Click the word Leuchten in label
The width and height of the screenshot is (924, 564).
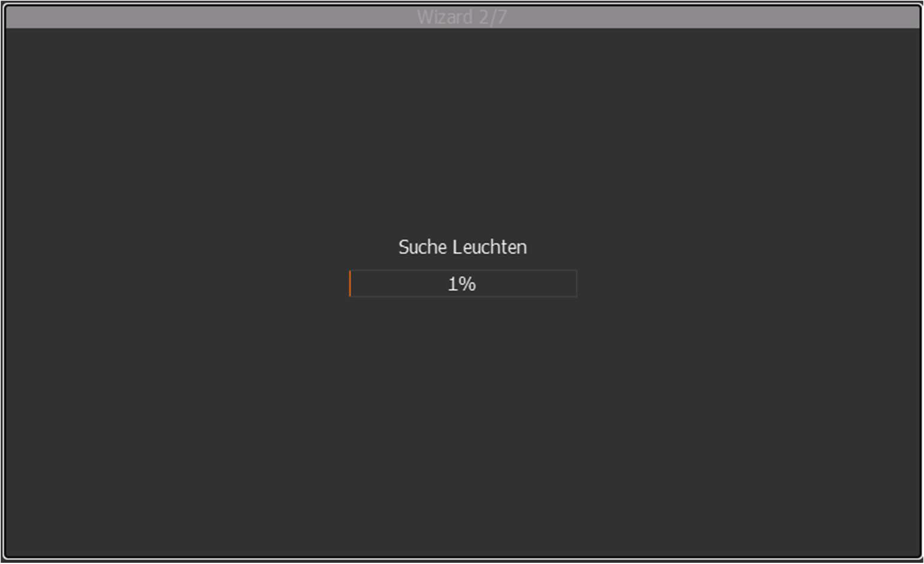[490, 247]
